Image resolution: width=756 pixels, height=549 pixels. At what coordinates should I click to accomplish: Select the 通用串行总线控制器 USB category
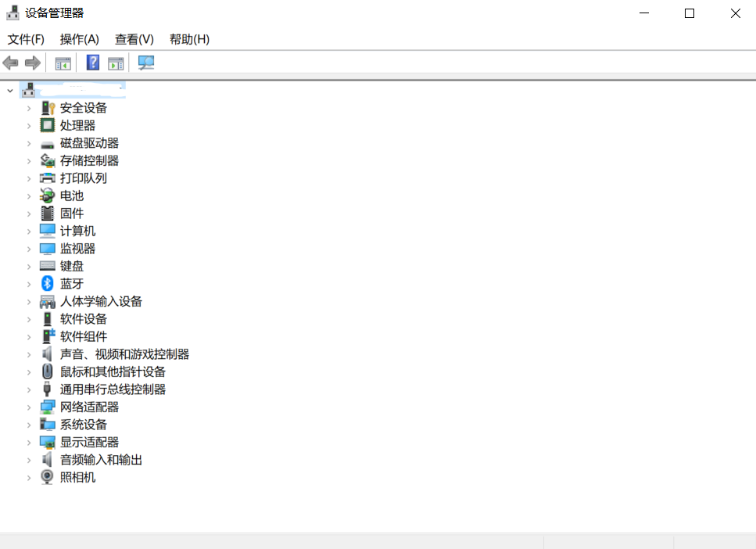[113, 389]
